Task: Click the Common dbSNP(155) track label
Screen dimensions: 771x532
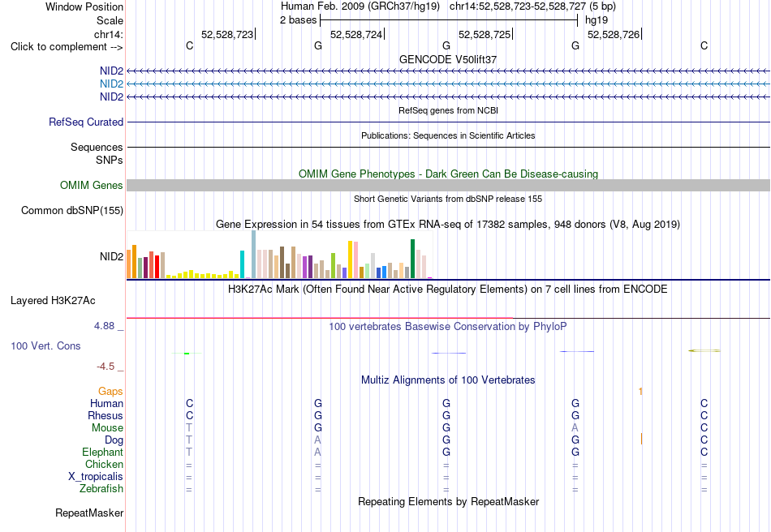Action: [72, 210]
